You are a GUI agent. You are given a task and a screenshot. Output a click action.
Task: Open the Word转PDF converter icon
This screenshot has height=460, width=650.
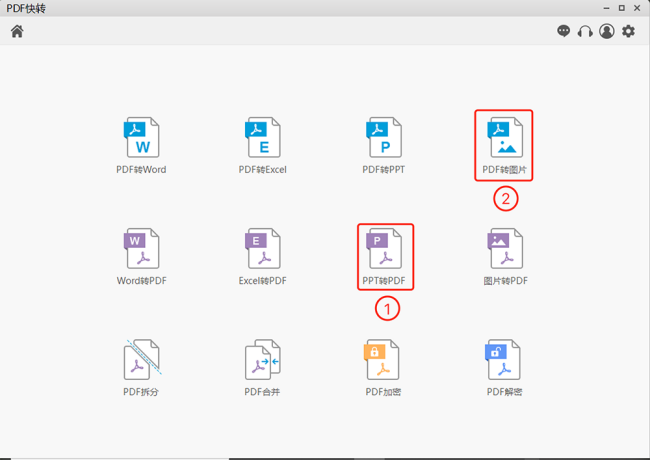(x=141, y=248)
